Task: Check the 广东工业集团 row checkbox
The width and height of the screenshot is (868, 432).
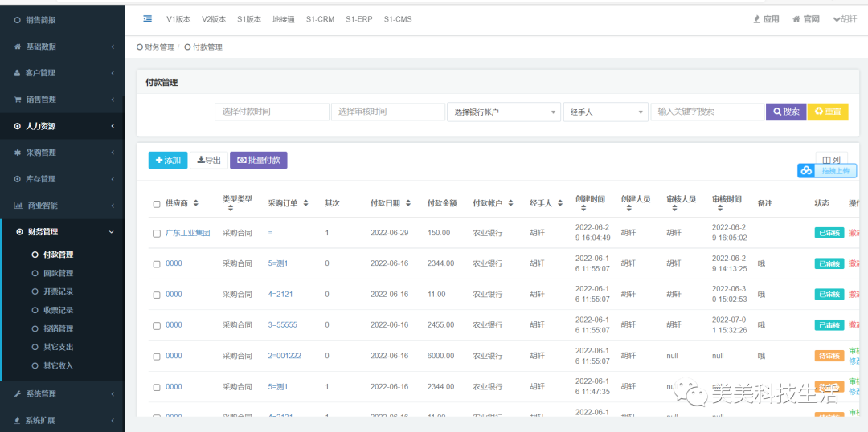Action: (x=157, y=234)
